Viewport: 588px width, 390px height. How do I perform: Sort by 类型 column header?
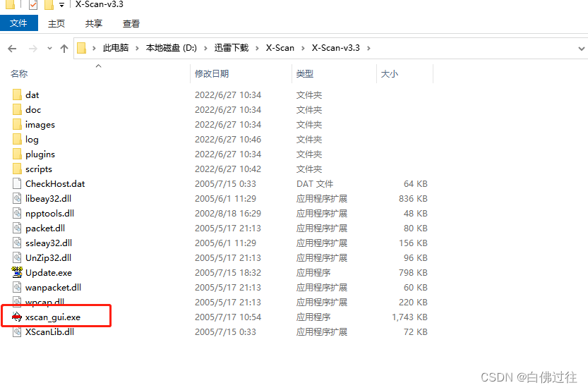(304, 74)
